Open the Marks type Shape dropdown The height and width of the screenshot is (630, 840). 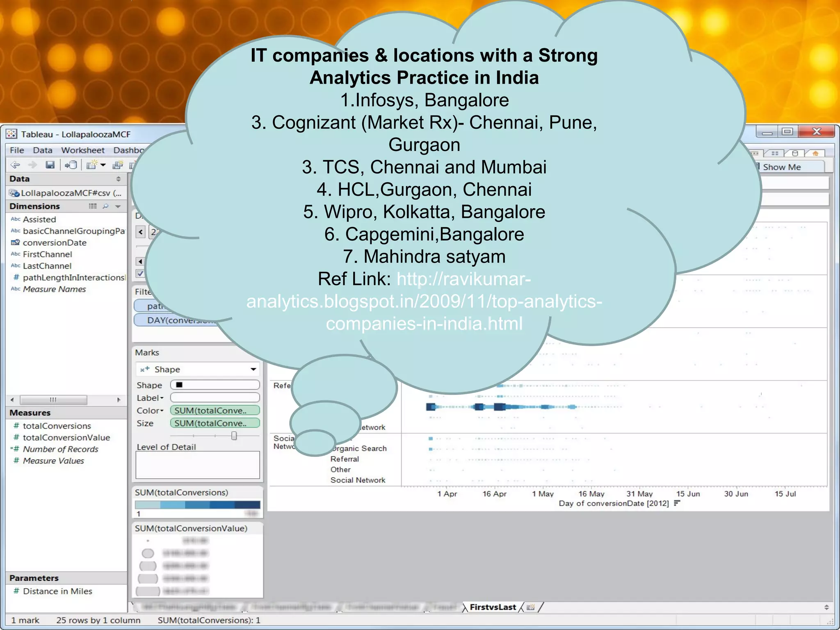pos(253,370)
